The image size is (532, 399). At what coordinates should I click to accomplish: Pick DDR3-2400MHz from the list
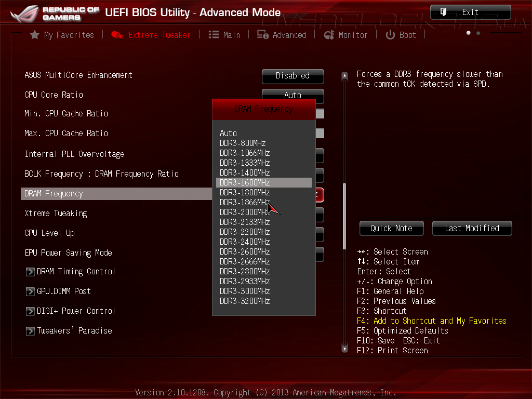coord(263,242)
